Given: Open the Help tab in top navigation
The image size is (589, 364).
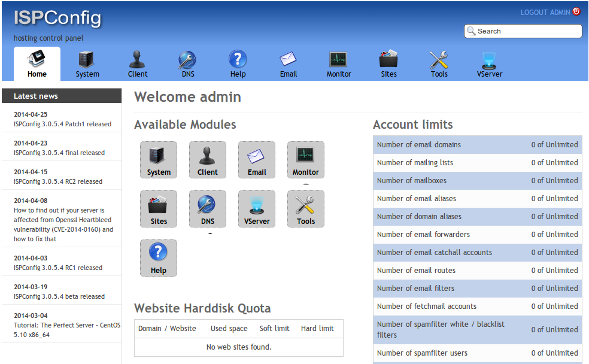Looking at the screenshot, I should tap(238, 64).
